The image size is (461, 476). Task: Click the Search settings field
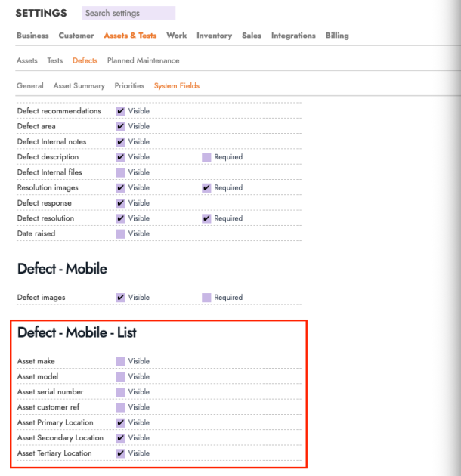[x=128, y=13]
